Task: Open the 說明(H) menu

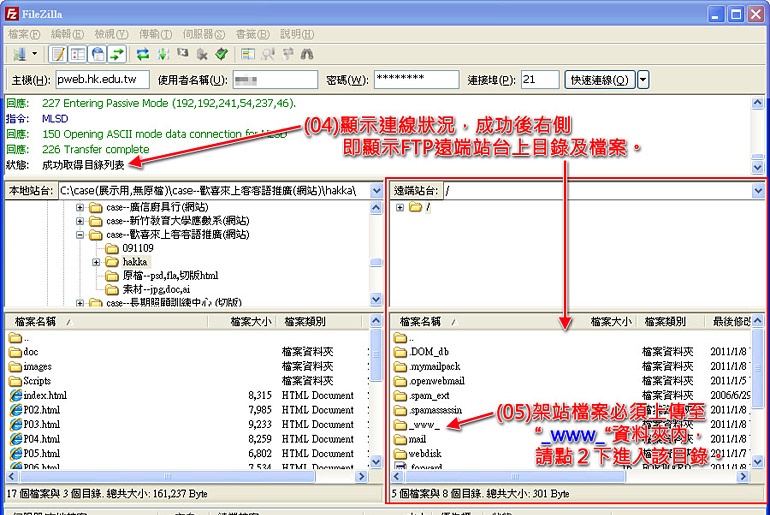Action: click(x=297, y=34)
